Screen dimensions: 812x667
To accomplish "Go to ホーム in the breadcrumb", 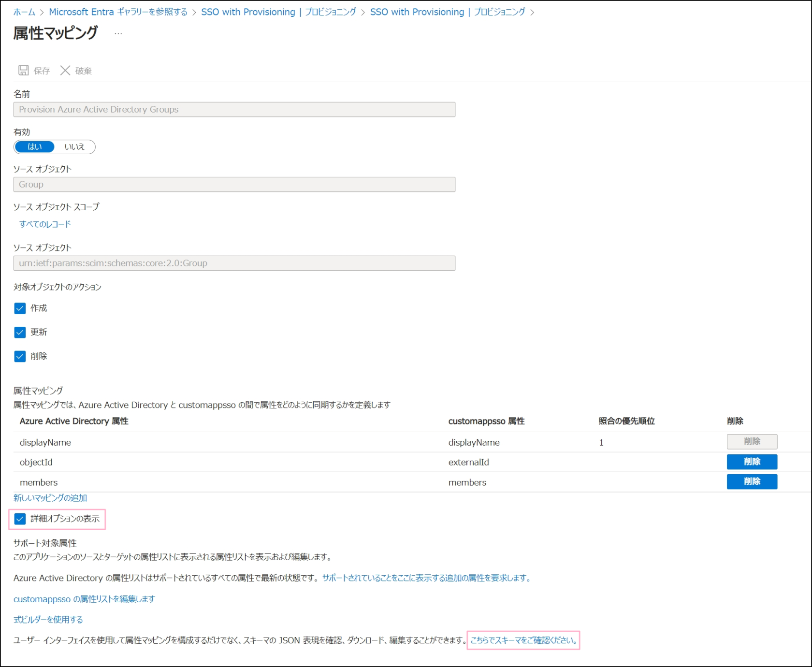I will (x=24, y=12).
